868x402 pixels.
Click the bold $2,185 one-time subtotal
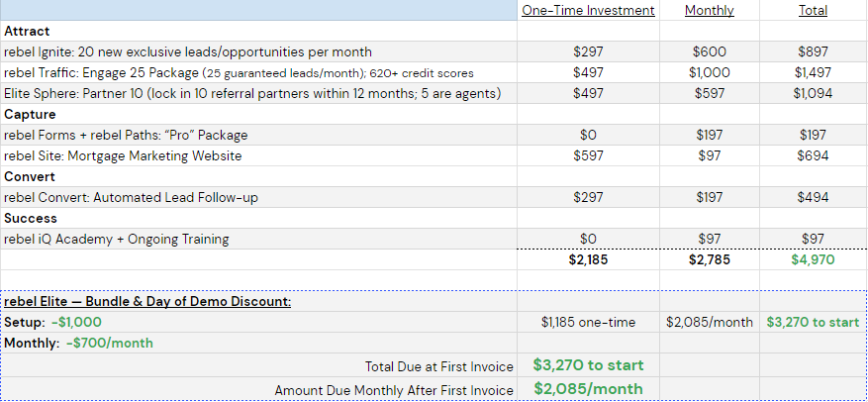pos(588,259)
